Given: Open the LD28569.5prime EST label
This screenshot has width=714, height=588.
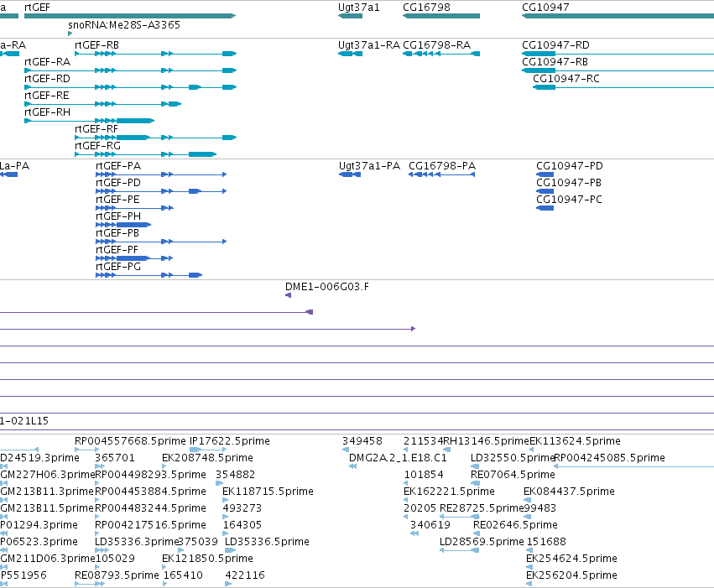Looking at the screenshot, I should coord(482,542).
